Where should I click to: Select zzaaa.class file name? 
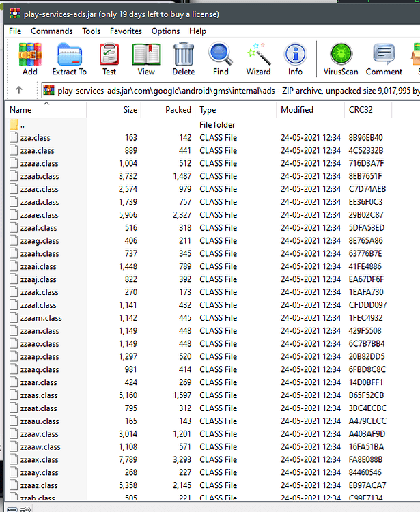(39, 163)
